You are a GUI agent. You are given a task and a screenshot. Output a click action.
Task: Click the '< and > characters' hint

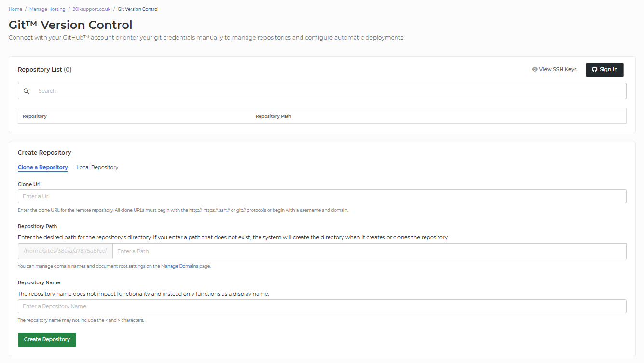[81, 320]
